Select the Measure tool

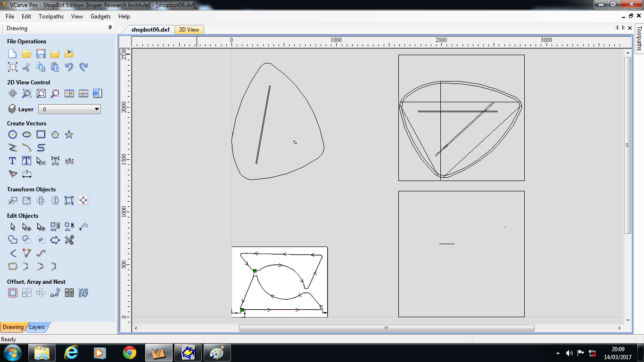click(83, 227)
